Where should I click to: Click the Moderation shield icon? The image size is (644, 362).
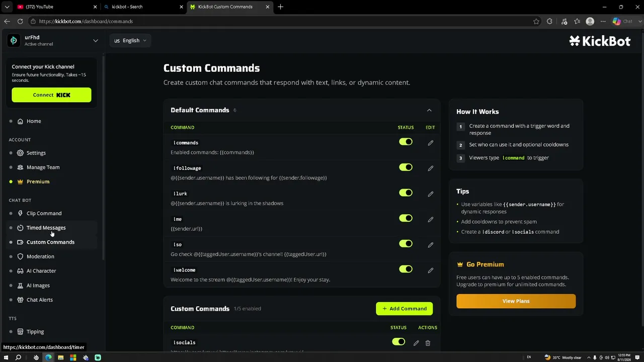tap(20, 256)
